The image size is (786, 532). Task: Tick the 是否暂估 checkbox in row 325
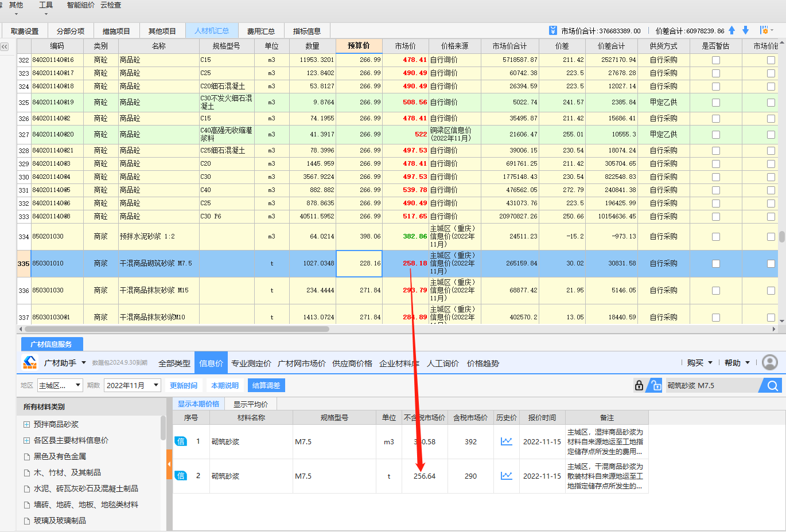[x=715, y=103]
